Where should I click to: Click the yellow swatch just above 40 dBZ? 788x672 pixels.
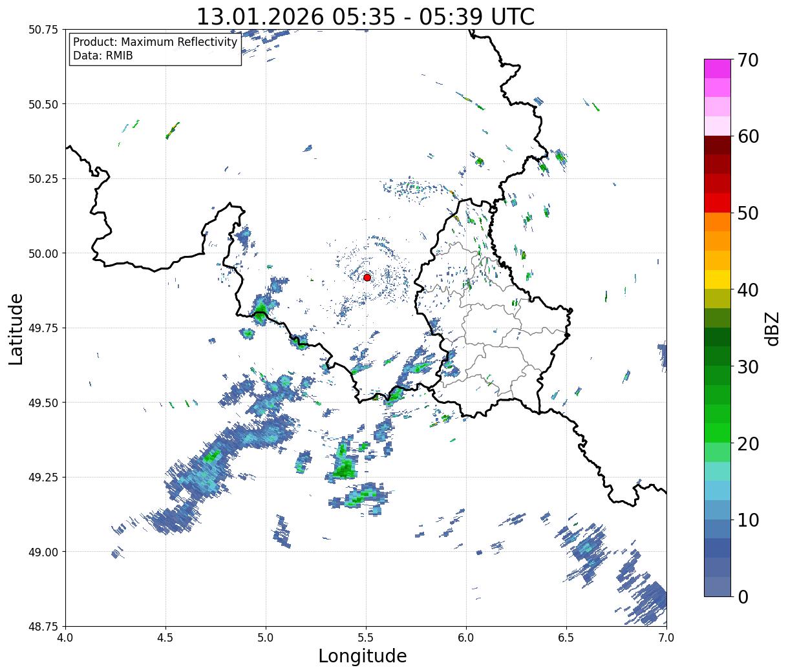(x=718, y=279)
